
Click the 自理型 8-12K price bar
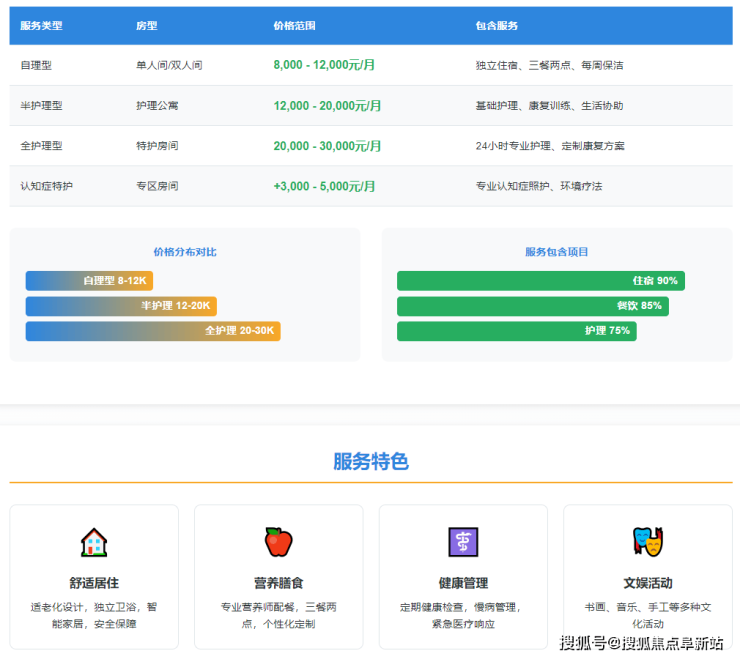(x=89, y=281)
